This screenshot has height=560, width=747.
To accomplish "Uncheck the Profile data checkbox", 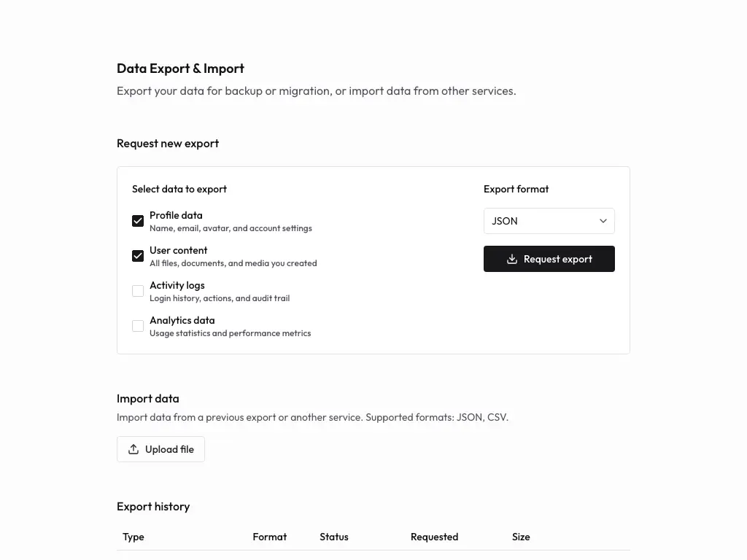I will [x=138, y=220].
